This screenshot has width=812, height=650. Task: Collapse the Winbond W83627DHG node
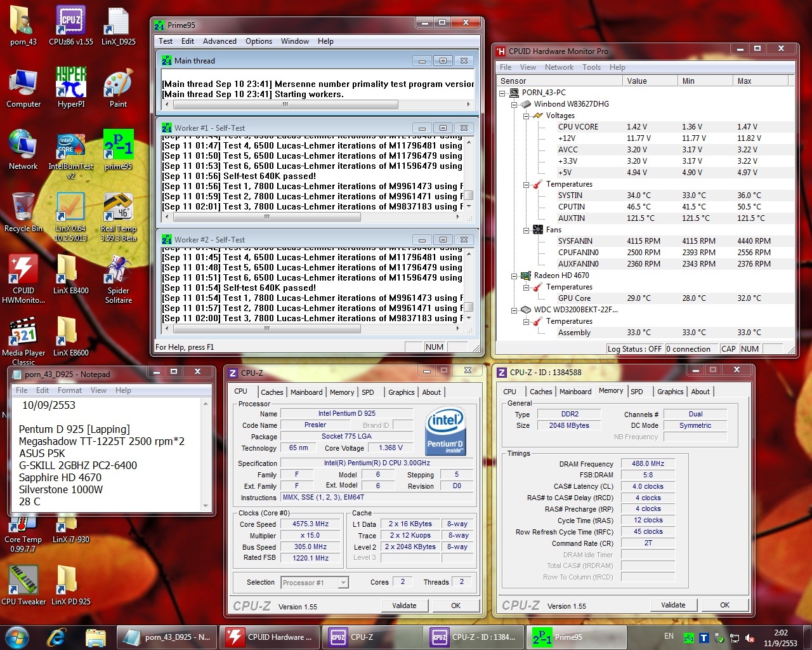click(514, 104)
